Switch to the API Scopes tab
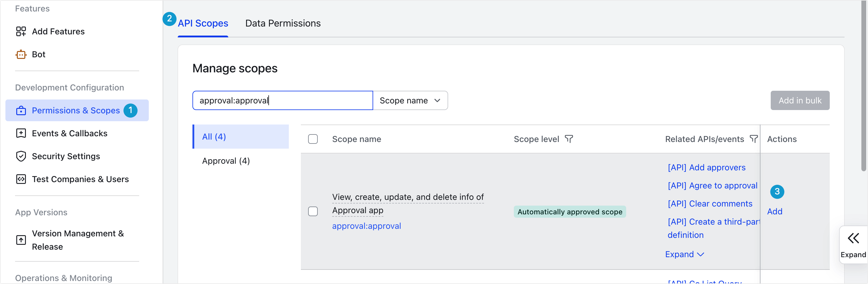The image size is (868, 284). (x=203, y=23)
